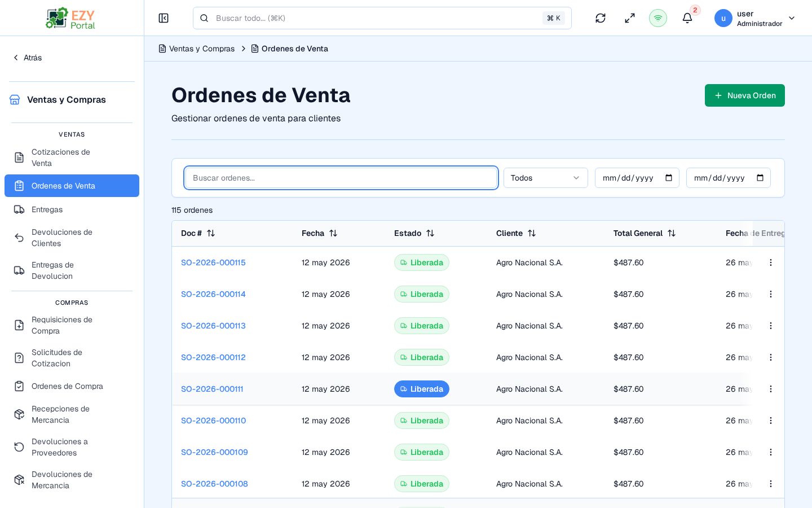Click the Devoluciones a Proveedores icon

click(19, 447)
